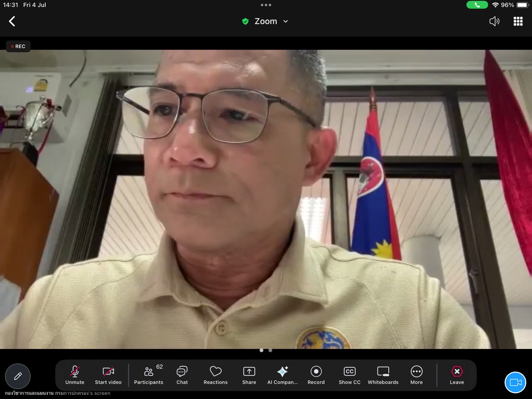Tap the three-dot multitasking control at top
This screenshot has width=532, height=399.
click(266, 5)
